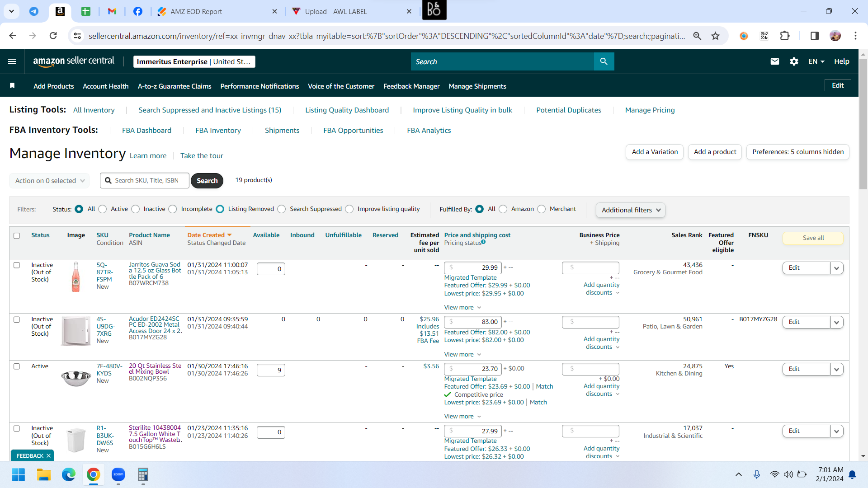Open the Manage Shipments menu item
Screen dimensions: 868x488
pos(477,86)
